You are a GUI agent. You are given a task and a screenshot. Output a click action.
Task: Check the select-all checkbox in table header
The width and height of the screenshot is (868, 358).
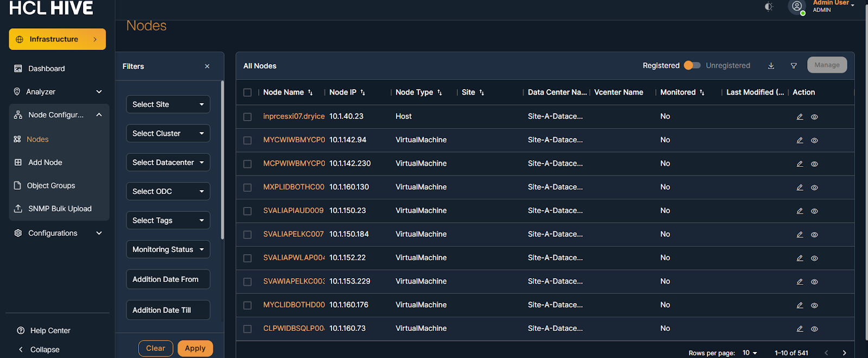tap(247, 93)
